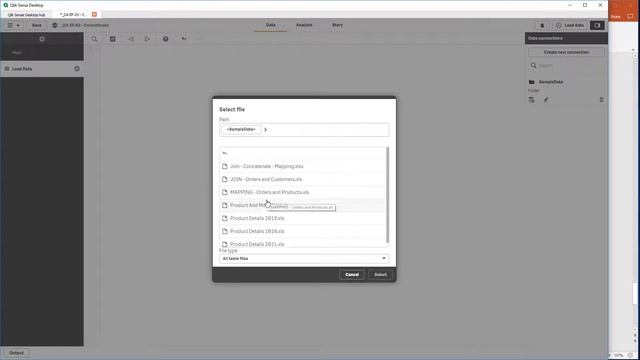Delete Load Data section icon
The width and height of the screenshot is (640, 360).
point(77,69)
